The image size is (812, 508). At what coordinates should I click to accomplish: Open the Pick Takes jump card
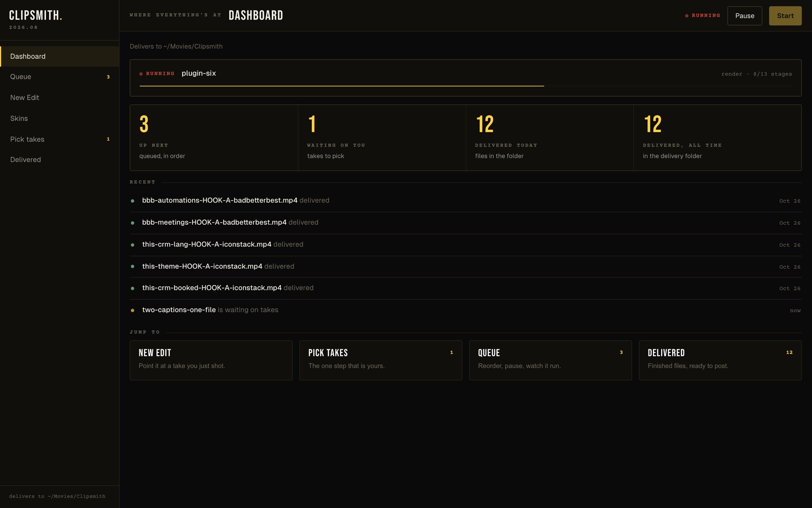point(381,360)
